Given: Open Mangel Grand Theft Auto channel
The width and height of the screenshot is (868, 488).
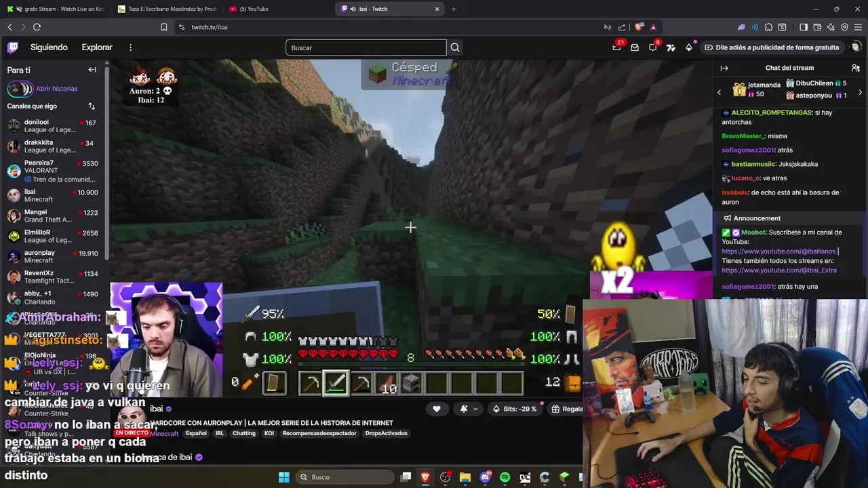Looking at the screenshot, I should [x=53, y=216].
